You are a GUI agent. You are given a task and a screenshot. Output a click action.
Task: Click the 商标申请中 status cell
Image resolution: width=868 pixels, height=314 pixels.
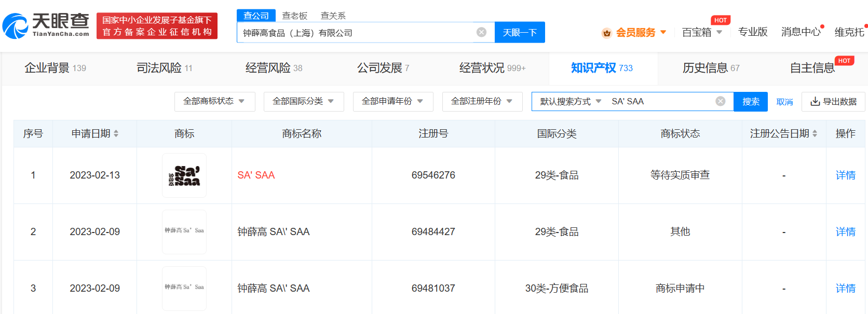click(680, 288)
